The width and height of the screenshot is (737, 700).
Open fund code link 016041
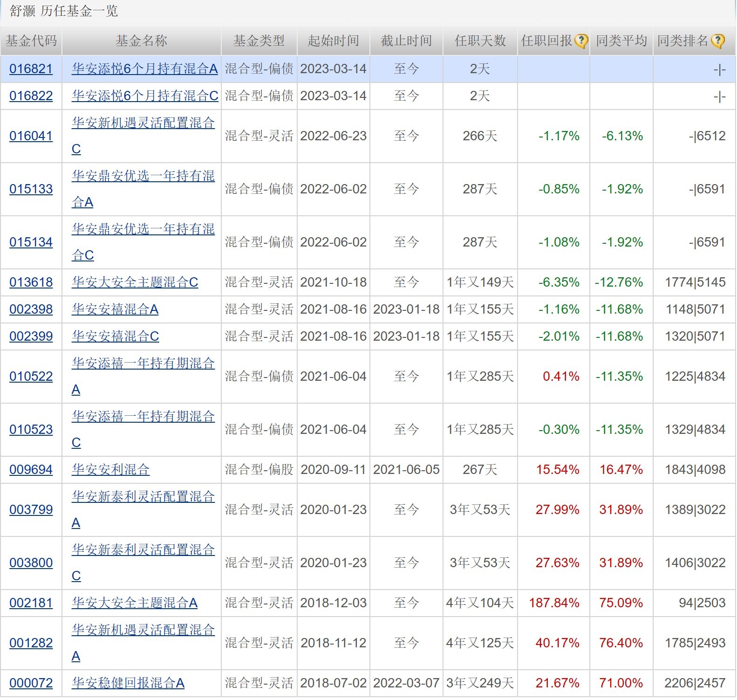(x=31, y=136)
